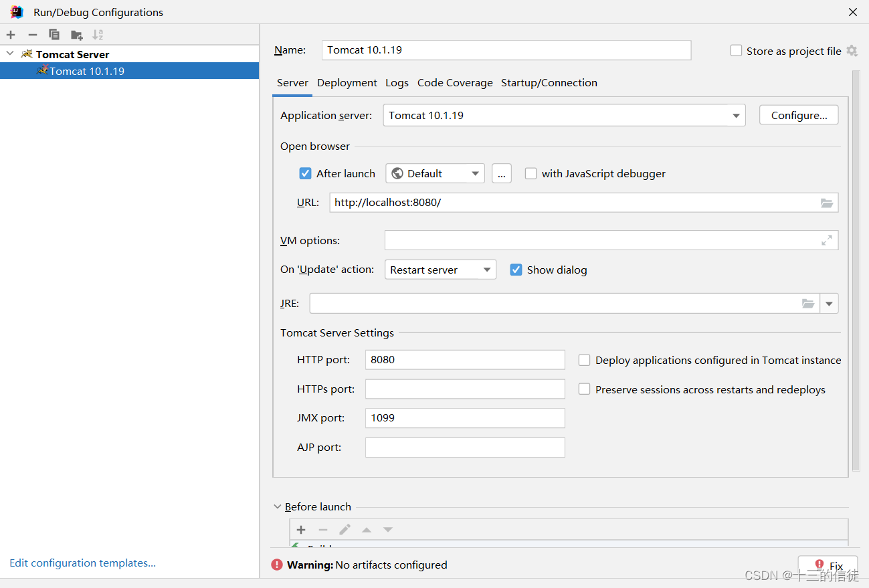This screenshot has width=869, height=588.
Task: Close the Run/Debug Configurations dialog
Action: pos(853,12)
